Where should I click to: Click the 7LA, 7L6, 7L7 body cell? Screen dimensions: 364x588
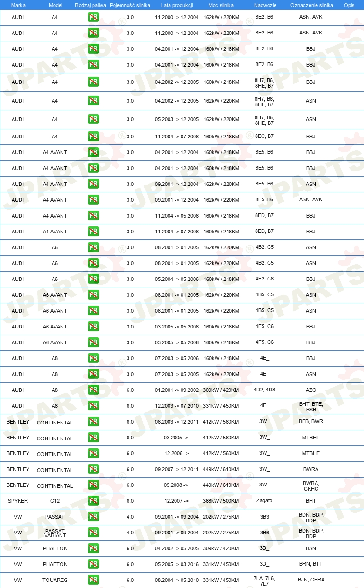(264, 581)
